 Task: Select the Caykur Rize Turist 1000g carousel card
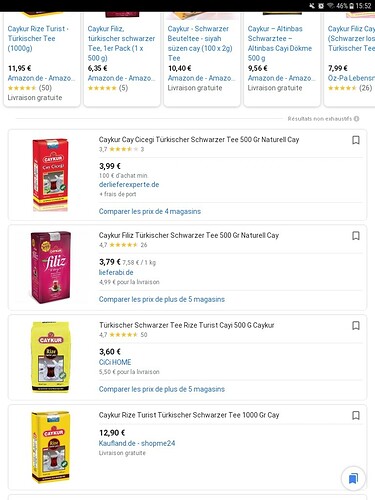pyautogui.click(x=42, y=60)
